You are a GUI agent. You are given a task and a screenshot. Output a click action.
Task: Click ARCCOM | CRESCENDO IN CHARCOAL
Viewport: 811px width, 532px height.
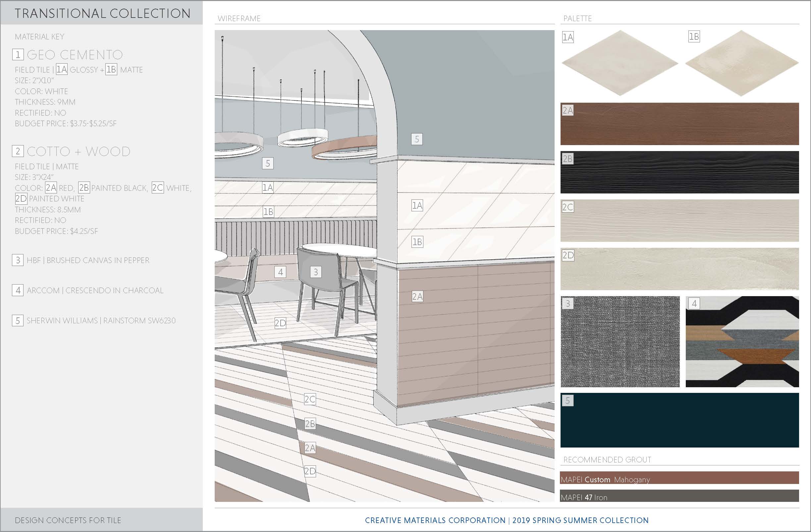(x=95, y=291)
